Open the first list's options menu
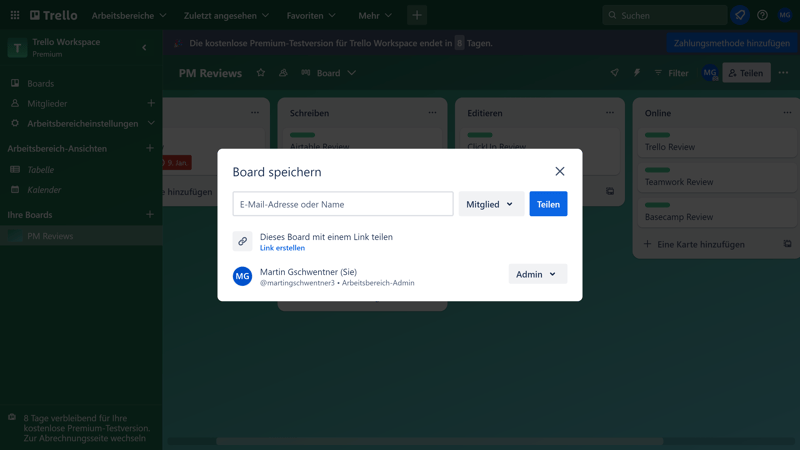The height and width of the screenshot is (450, 800). click(255, 113)
